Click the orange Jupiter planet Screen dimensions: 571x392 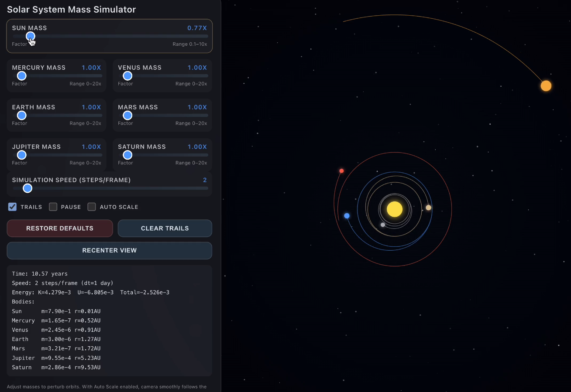(x=546, y=86)
